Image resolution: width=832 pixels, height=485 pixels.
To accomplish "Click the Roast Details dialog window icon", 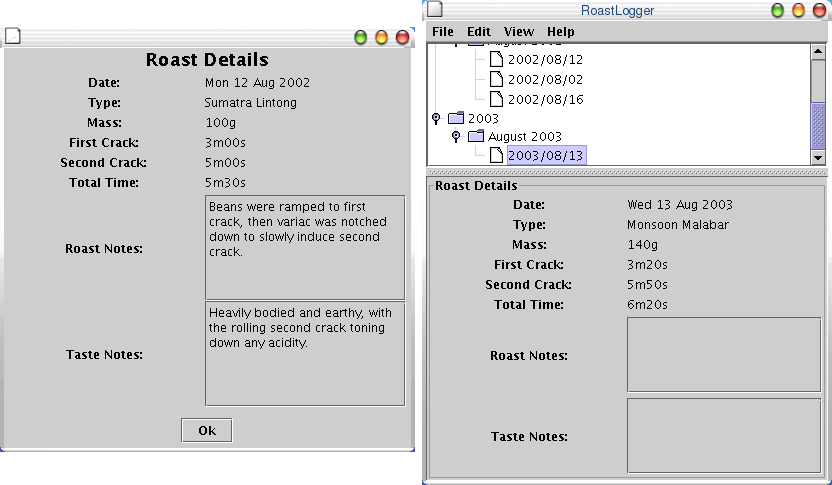I will (13, 37).
